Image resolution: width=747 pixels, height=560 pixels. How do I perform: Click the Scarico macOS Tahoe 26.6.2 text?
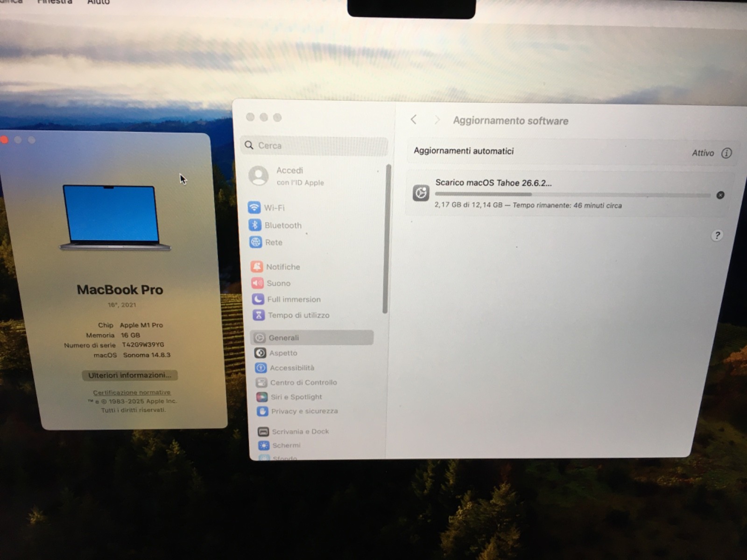coord(493,183)
